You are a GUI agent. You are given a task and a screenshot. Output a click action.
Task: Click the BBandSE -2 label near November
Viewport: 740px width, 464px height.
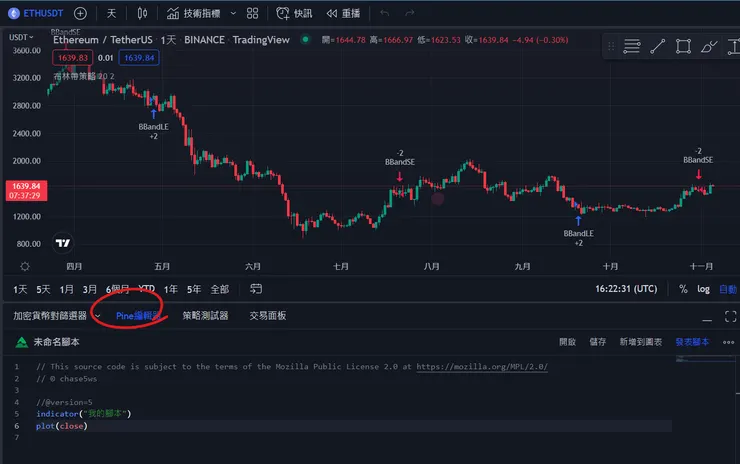[698, 156]
